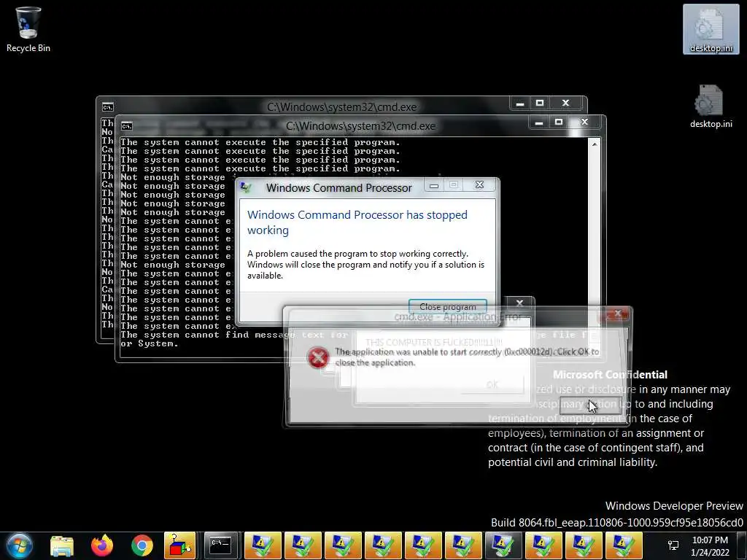This screenshot has width=747, height=560.
Task: Maximize the front cmd.exe window
Action: [558, 122]
